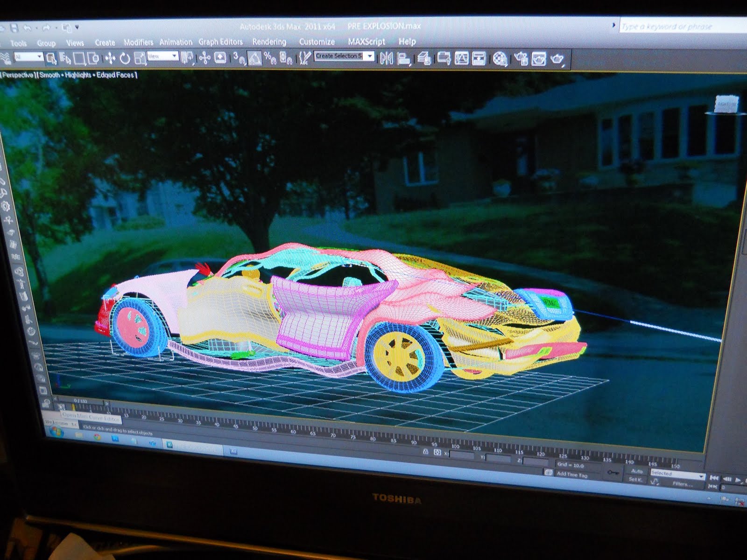Screen dimensions: 747x560
Task: Toggle the Selection Lock icon
Action: 425,452
